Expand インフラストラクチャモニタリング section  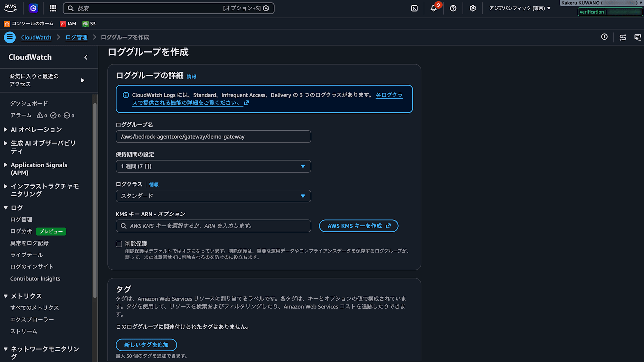tap(5, 186)
